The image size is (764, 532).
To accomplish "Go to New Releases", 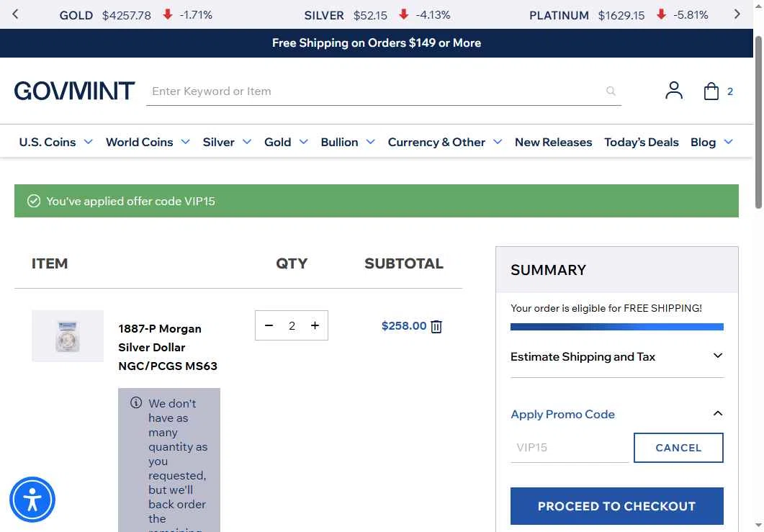I will [x=554, y=142].
